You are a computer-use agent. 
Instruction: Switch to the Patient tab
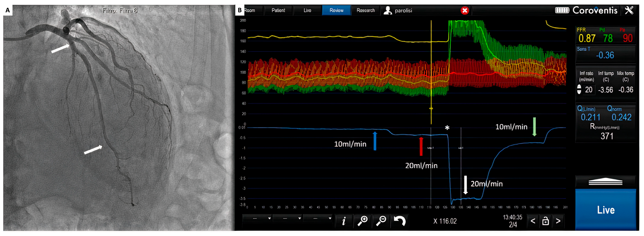(x=278, y=11)
